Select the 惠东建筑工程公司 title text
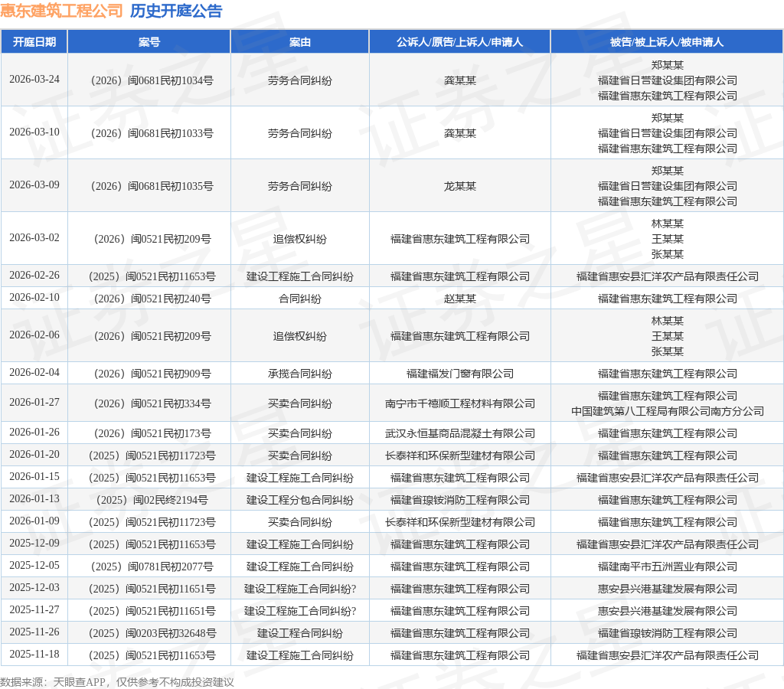 pyautogui.click(x=61, y=11)
